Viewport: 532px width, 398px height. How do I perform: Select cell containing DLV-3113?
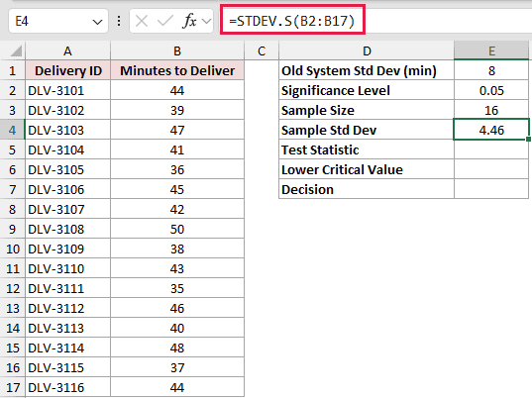[x=67, y=328]
